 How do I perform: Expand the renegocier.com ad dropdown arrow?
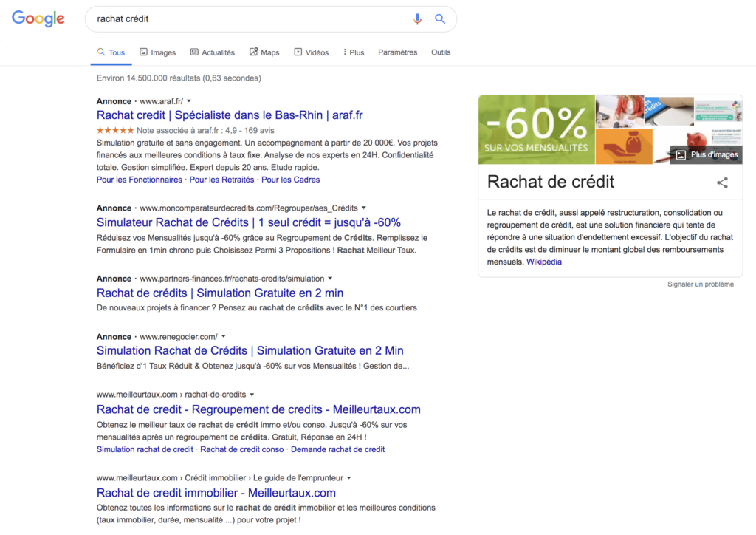[223, 337]
